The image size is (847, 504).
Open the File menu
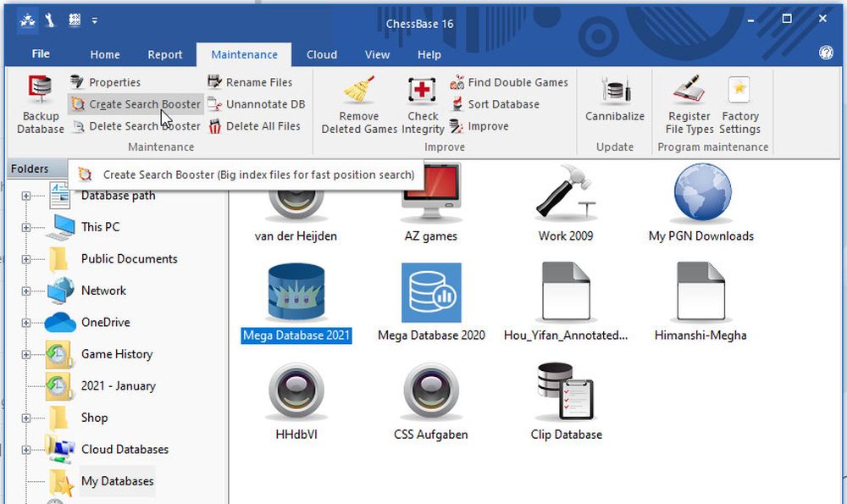(x=41, y=54)
